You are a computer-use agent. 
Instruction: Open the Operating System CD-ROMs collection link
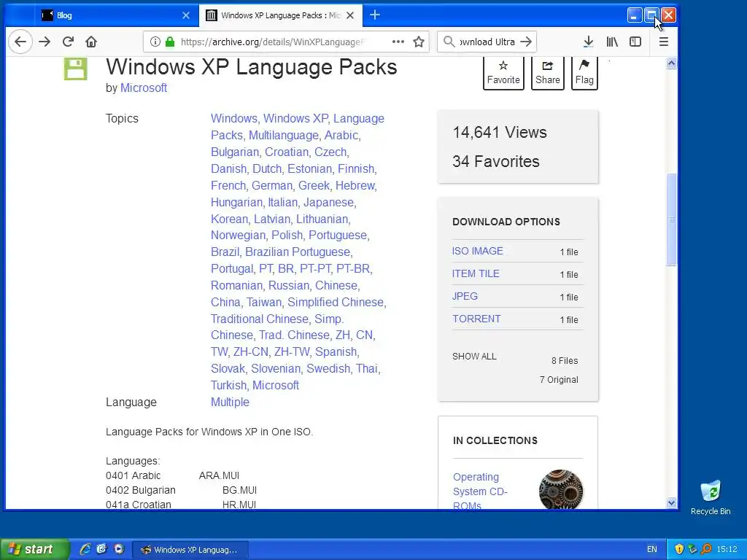480,491
